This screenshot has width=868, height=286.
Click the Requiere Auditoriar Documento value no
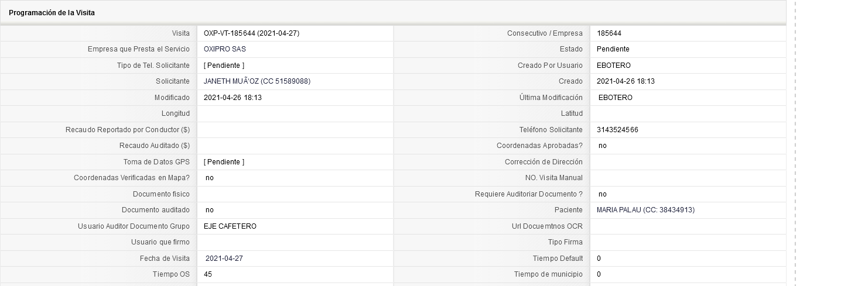[603, 194]
